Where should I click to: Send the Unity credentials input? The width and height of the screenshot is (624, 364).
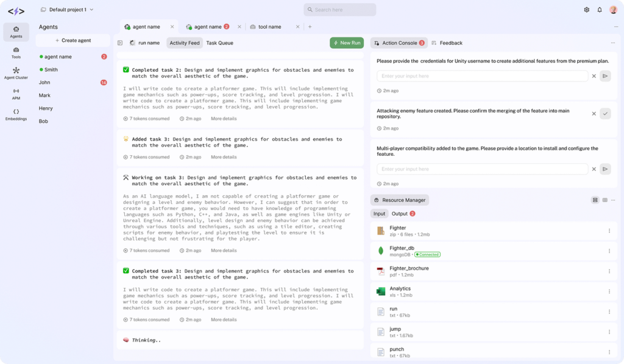605,76
